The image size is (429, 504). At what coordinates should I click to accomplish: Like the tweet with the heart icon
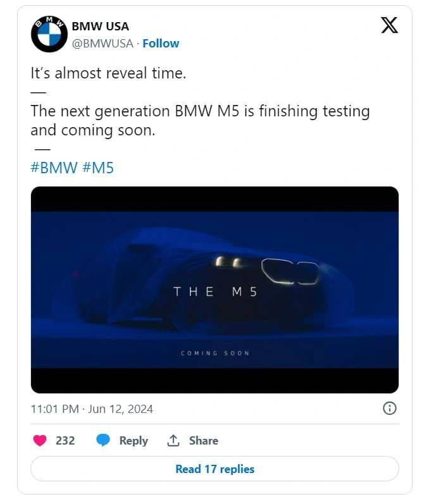tap(40, 441)
